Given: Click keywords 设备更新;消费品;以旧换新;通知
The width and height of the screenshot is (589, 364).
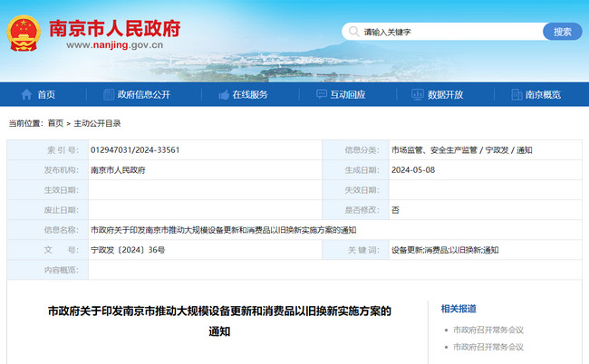Looking at the screenshot, I should tap(445, 250).
